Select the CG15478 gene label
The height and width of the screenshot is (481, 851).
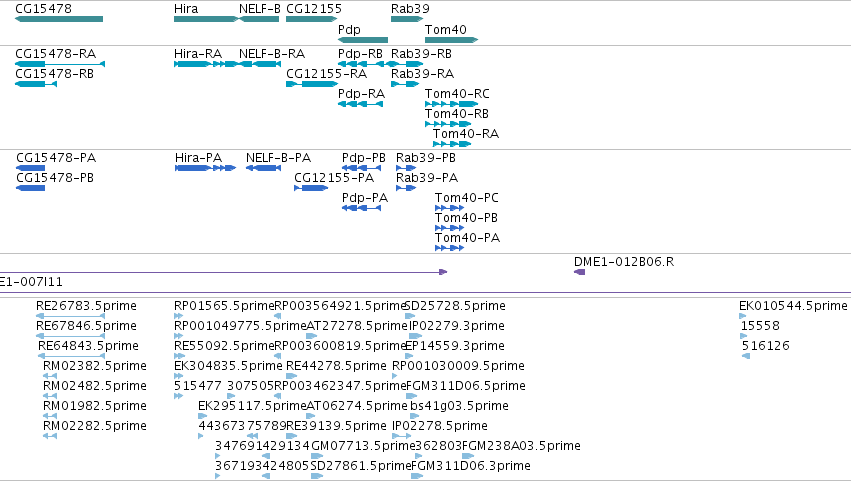(x=43, y=9)
